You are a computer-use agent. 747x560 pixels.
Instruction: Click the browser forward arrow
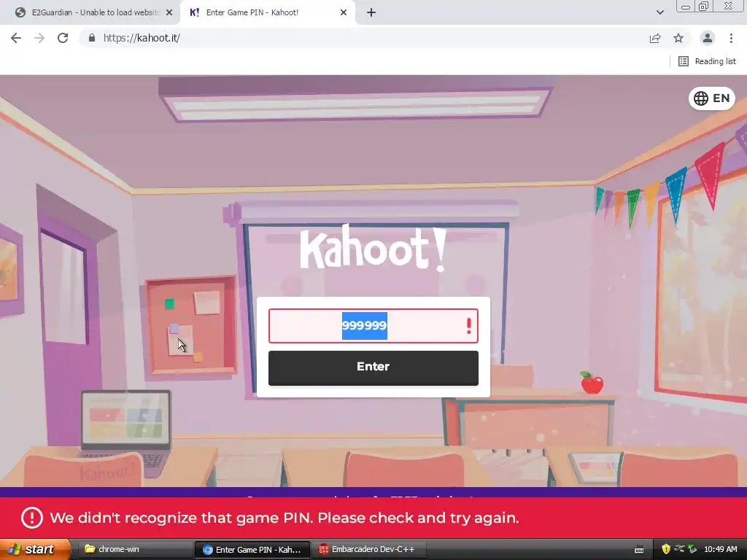39,38
